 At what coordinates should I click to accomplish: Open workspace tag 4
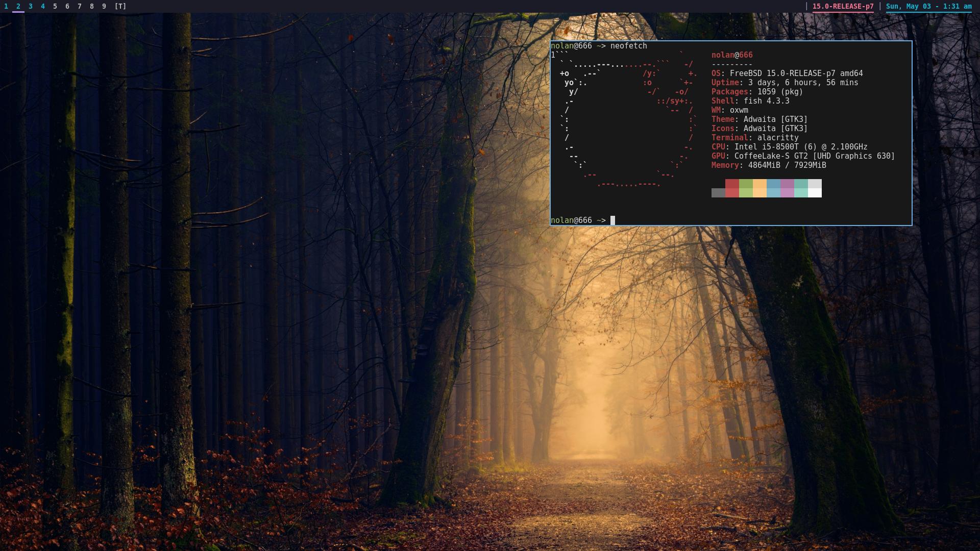point(43,6)
